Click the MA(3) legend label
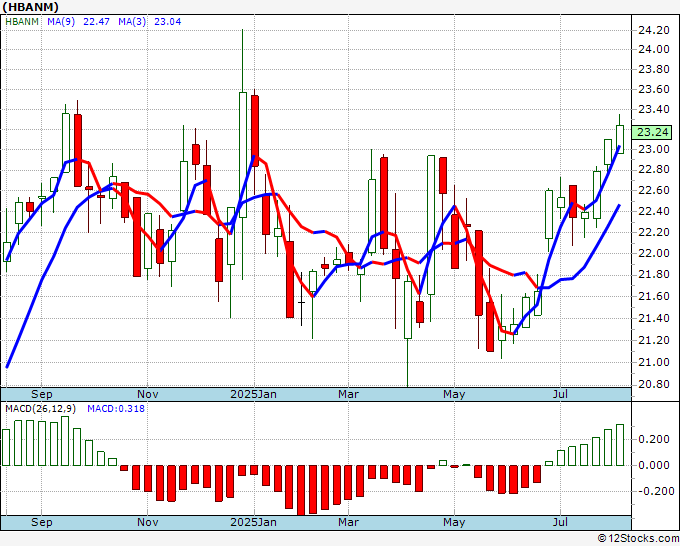680x546 pixels. pos(132,22)
